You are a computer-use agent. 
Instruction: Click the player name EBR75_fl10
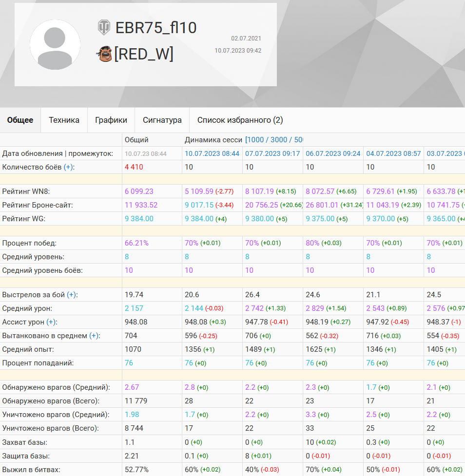pyautogui.click(x=156, y=28)
